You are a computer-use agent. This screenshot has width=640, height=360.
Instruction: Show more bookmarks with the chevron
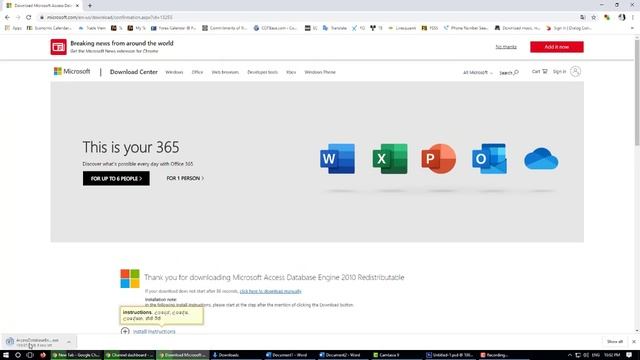(x=632, y=28)
